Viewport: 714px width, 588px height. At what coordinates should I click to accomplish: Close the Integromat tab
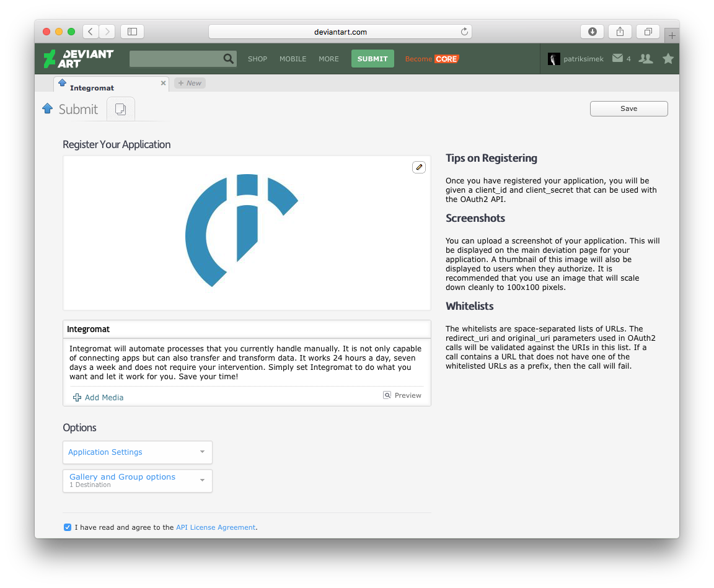(163, 83)
